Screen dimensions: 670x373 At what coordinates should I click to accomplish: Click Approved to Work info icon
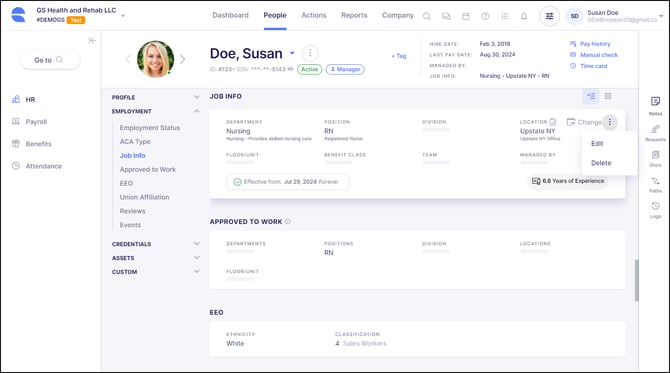[x=288, y=222]
